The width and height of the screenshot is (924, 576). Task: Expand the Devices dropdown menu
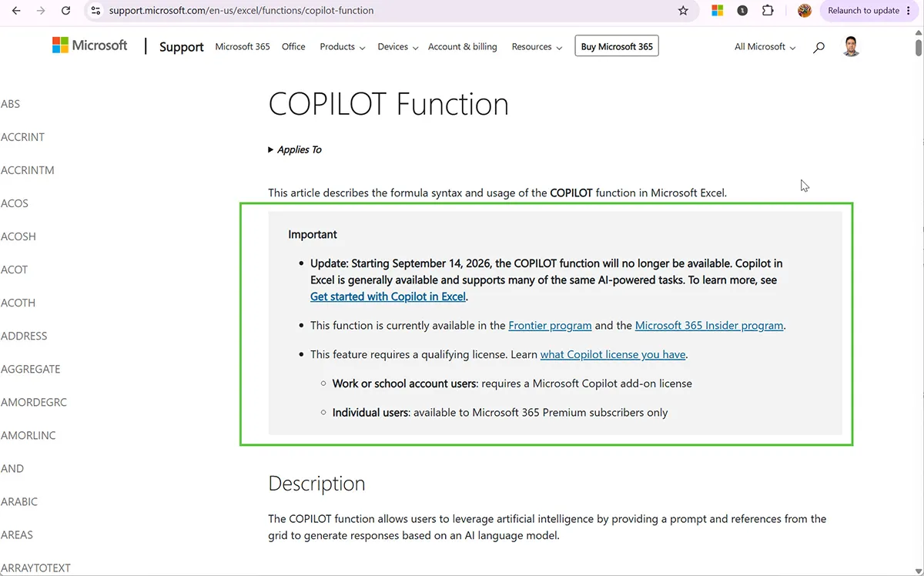coord(397,47)
